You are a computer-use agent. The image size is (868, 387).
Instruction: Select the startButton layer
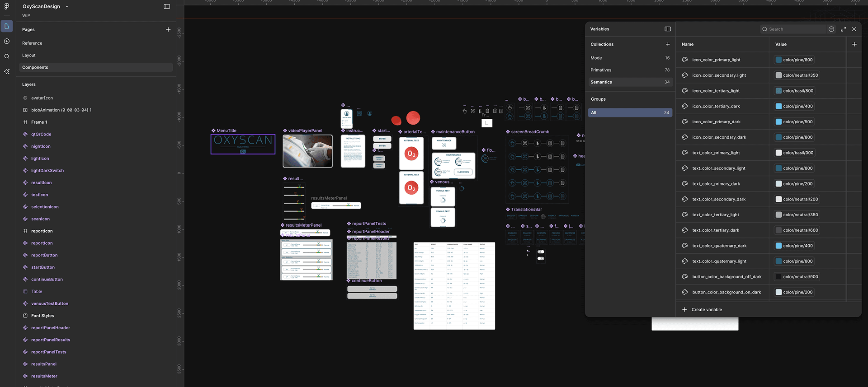[x=43, y=267]
